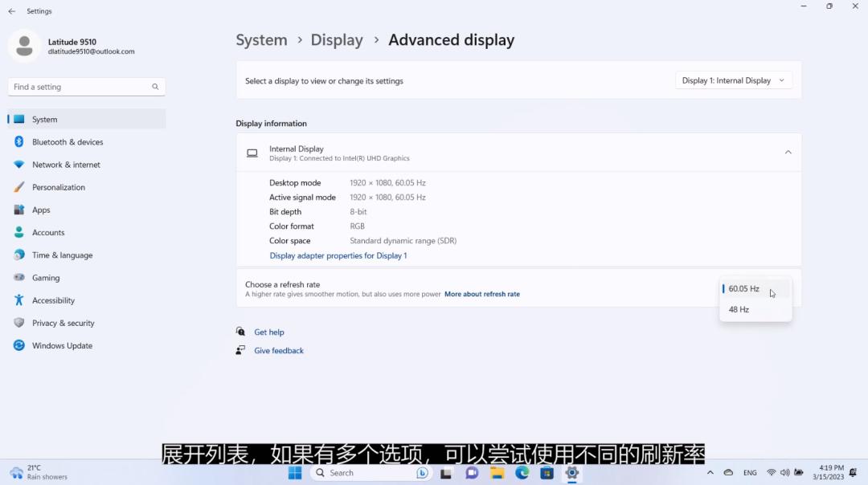The image size is (868, 485).
Task: Click the More about refresh rate link
Action: click(x=481, y=295)
